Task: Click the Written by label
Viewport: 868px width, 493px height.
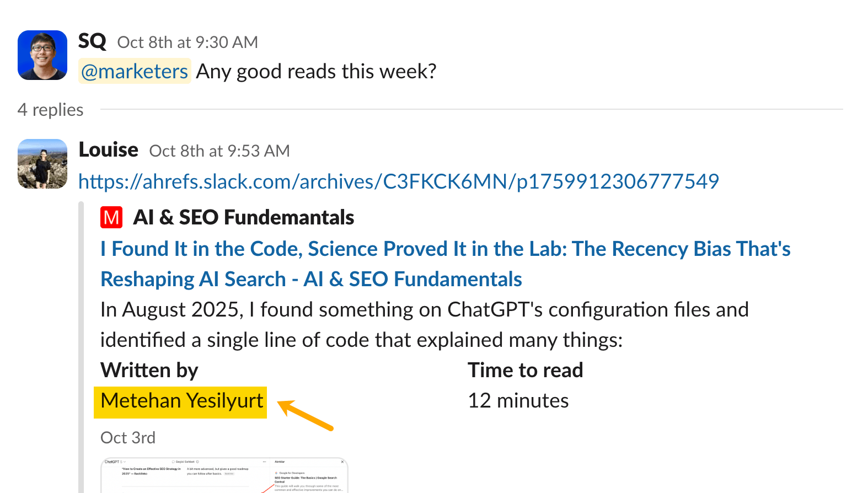Action: [x=149, y=370]
